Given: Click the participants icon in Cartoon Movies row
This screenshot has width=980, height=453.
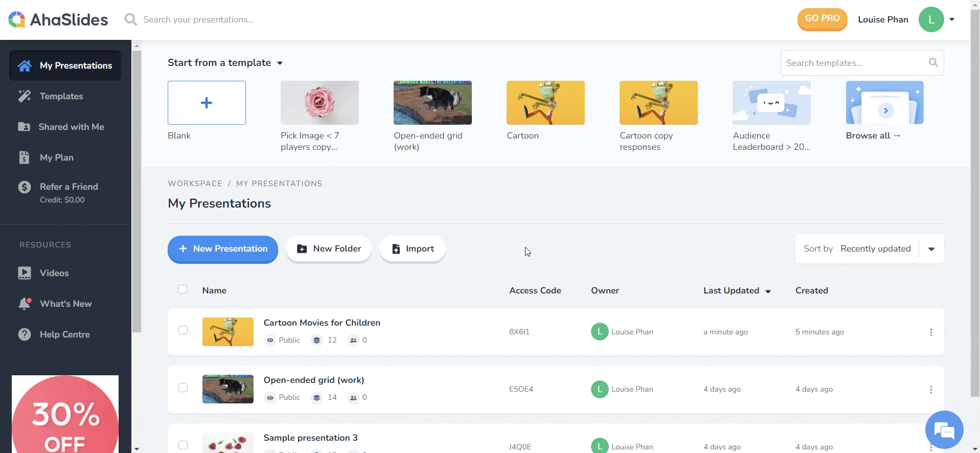Looking at the screenshot, I should click(353, 340).
